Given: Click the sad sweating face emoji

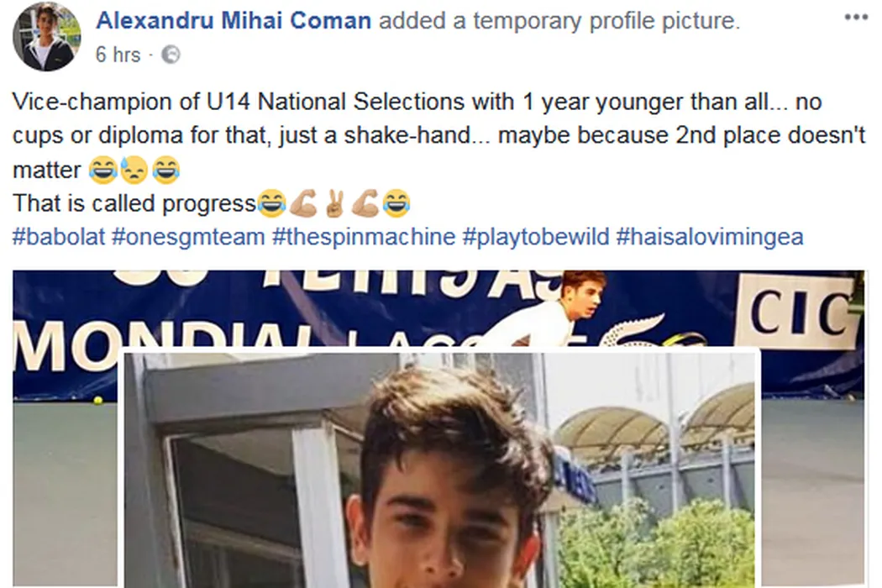Looking at the screenshot, I should point(135,171).
